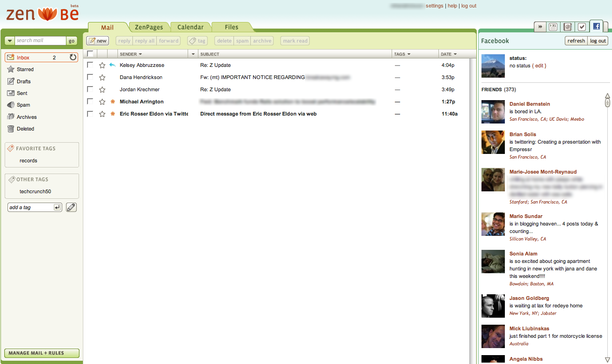Viewport: 612px width, 364px height.
Task: Select the techcrunch50 tag
Action: (35, 191)
